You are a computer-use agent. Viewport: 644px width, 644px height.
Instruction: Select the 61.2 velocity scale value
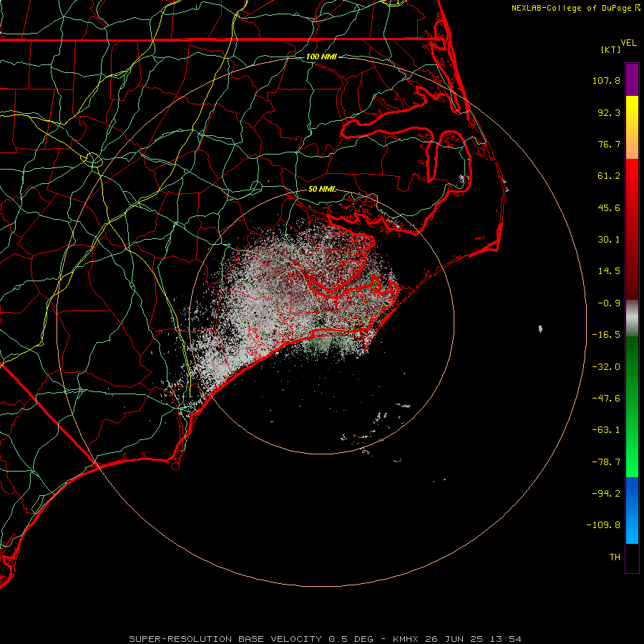(x=609, y=176)
